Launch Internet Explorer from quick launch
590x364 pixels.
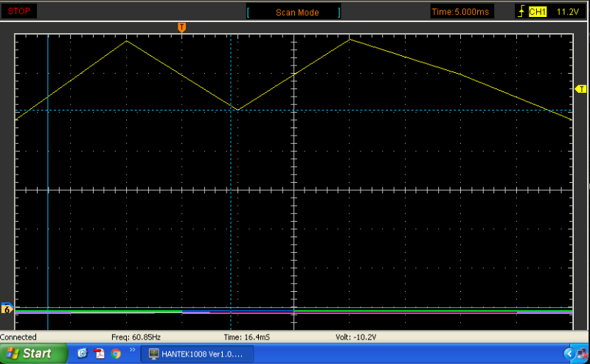tap(82, 354)
